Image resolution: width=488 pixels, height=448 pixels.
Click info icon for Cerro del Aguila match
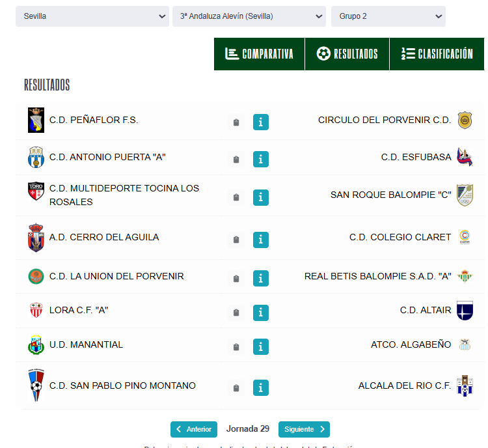(260, 240)
